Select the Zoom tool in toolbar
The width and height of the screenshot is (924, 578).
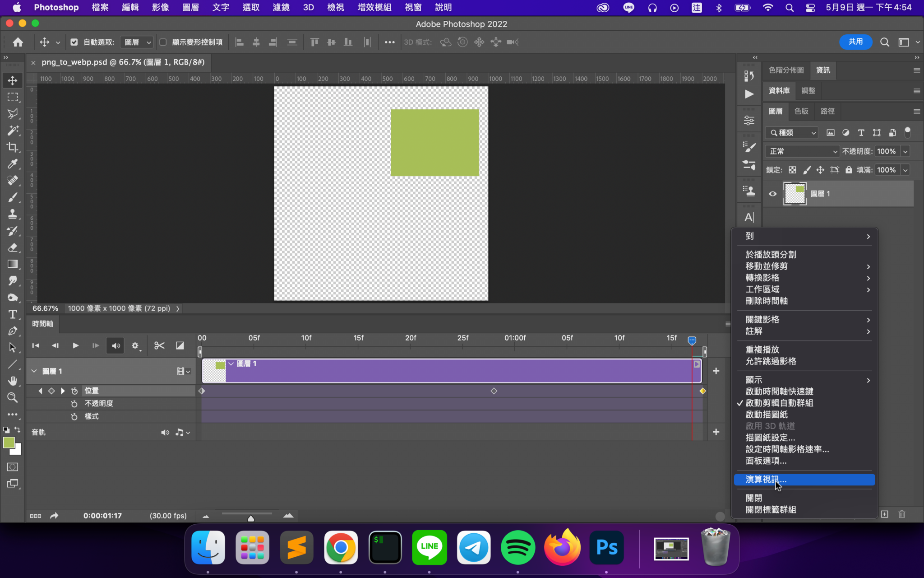13,397
